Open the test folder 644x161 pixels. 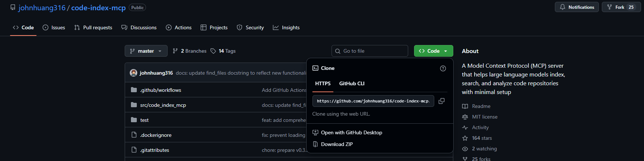click(144, 120)
